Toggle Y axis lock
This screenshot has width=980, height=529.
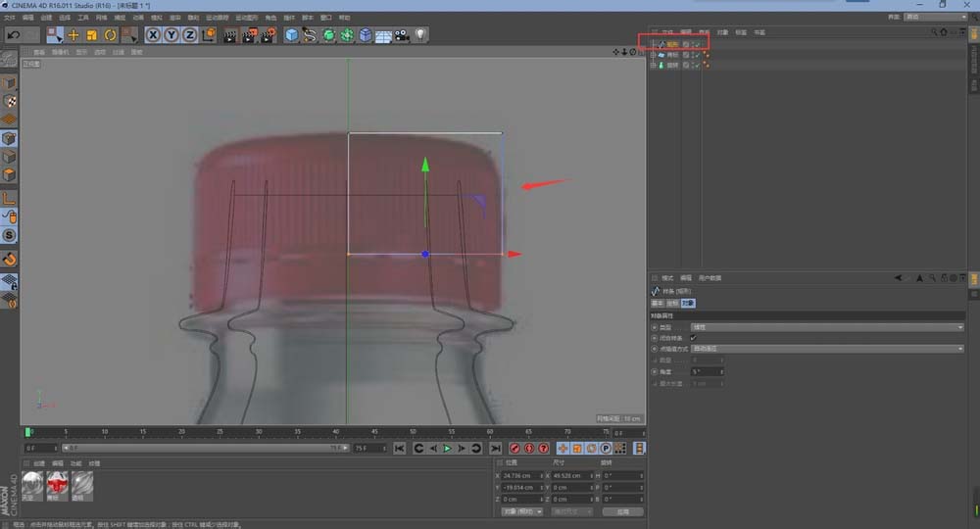(171, 35)
